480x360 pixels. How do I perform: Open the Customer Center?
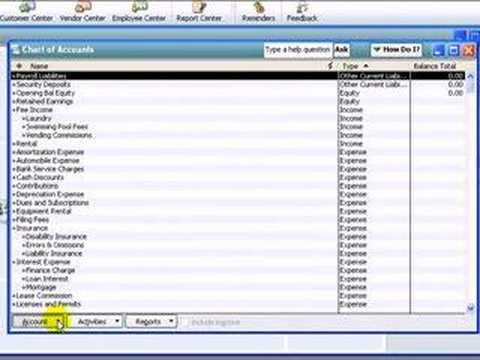click(x=27, y=12)
